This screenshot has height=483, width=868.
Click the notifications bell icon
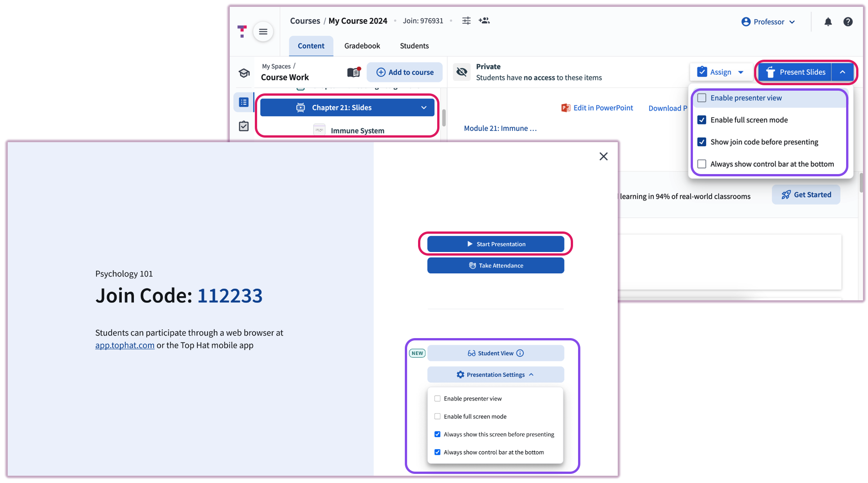point(828,22)
